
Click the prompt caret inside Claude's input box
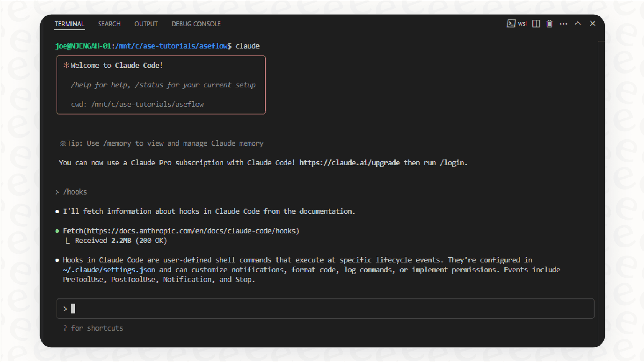pos(65,308)
